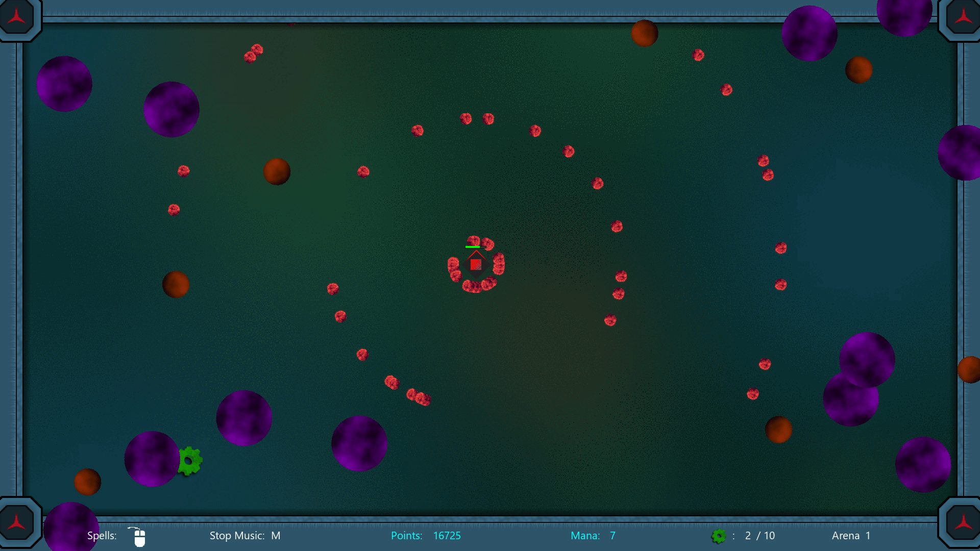Click the 2 / 10 gear count text
This screenshot has width=980, height=551.
pos(759,536)
